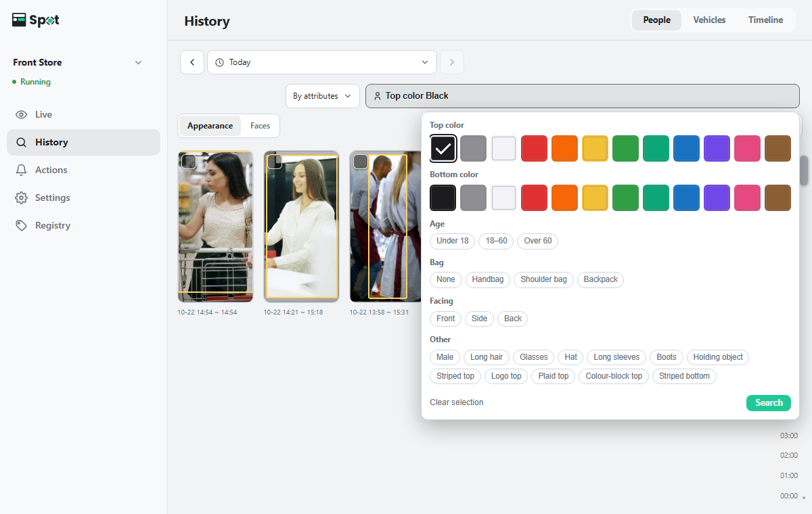The width and height of the screenshot is (812, 514).
Task: Pick pink Bottom color swatch
Action: [x=747, y=197]
